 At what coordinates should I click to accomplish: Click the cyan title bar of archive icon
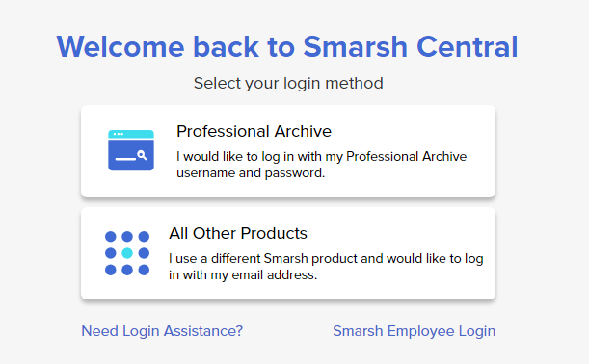pyautogui.click(x=131, y=134)
